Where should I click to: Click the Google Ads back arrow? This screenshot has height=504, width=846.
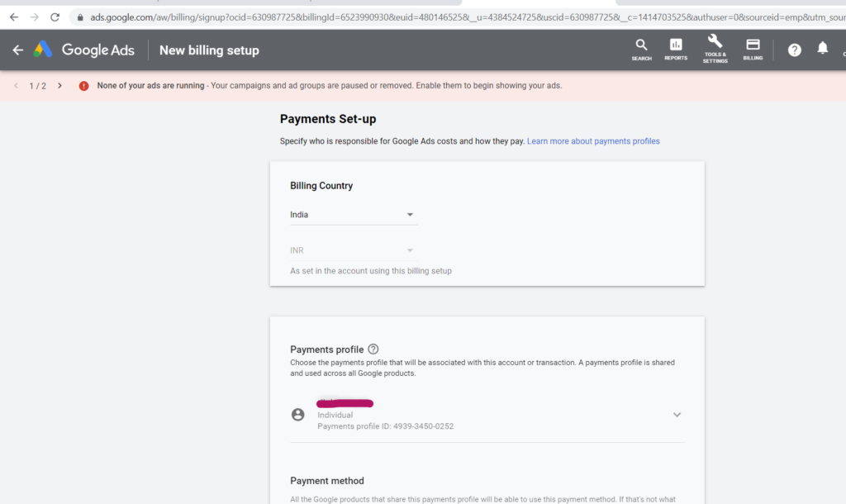click(x=18, y=50)
